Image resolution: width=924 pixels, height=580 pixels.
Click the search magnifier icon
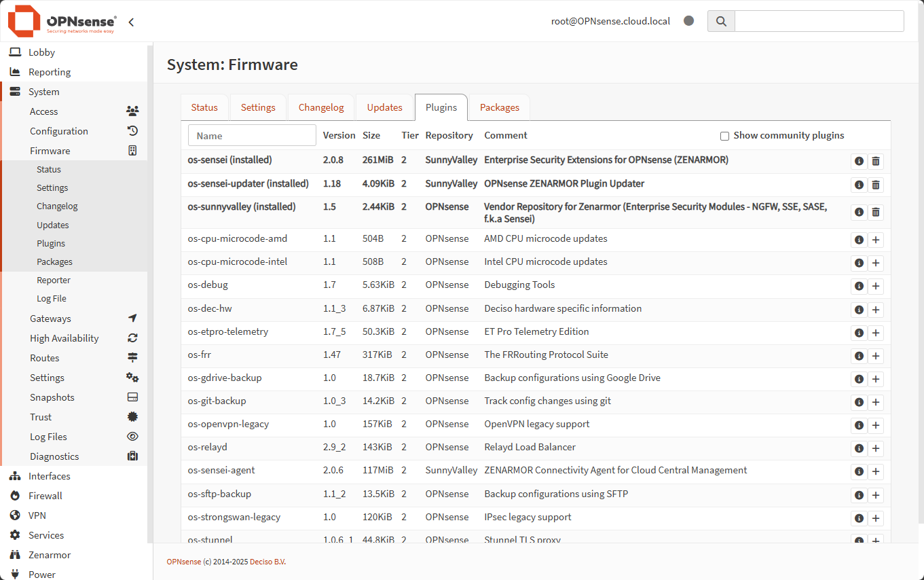[x=721, y=21]
